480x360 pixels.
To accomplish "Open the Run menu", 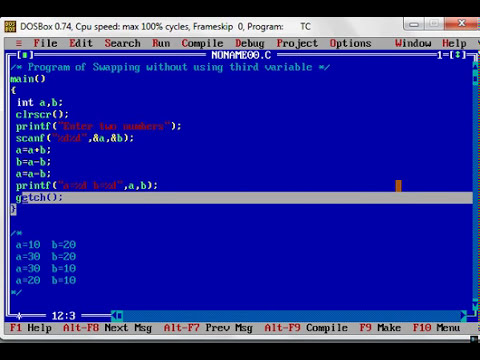I will [161, 43].
